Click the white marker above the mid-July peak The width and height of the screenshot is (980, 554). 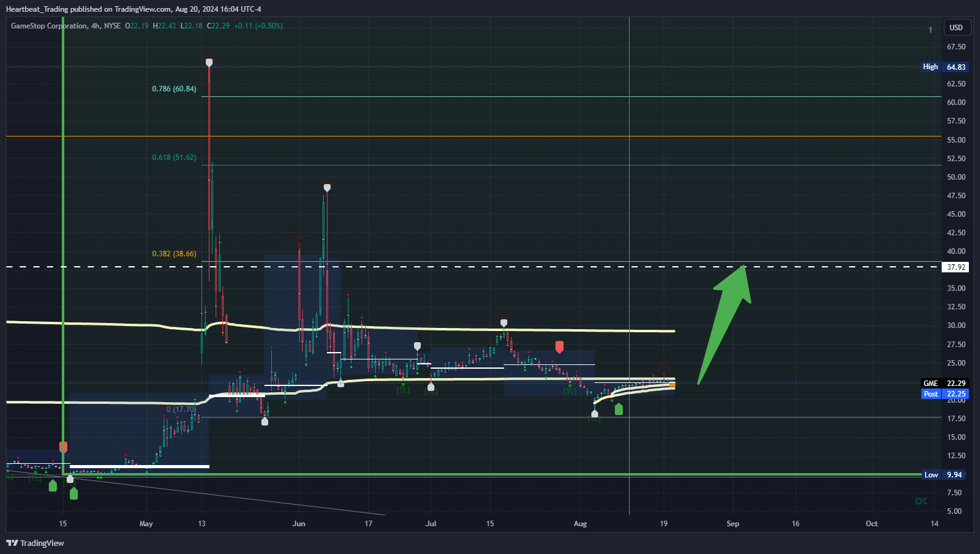point(504,323)
